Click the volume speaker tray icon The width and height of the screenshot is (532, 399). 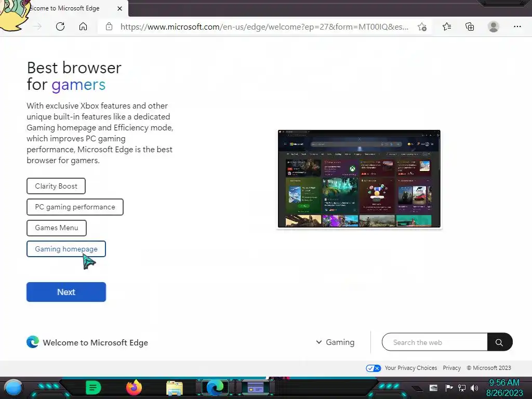(x=474, y=388)
